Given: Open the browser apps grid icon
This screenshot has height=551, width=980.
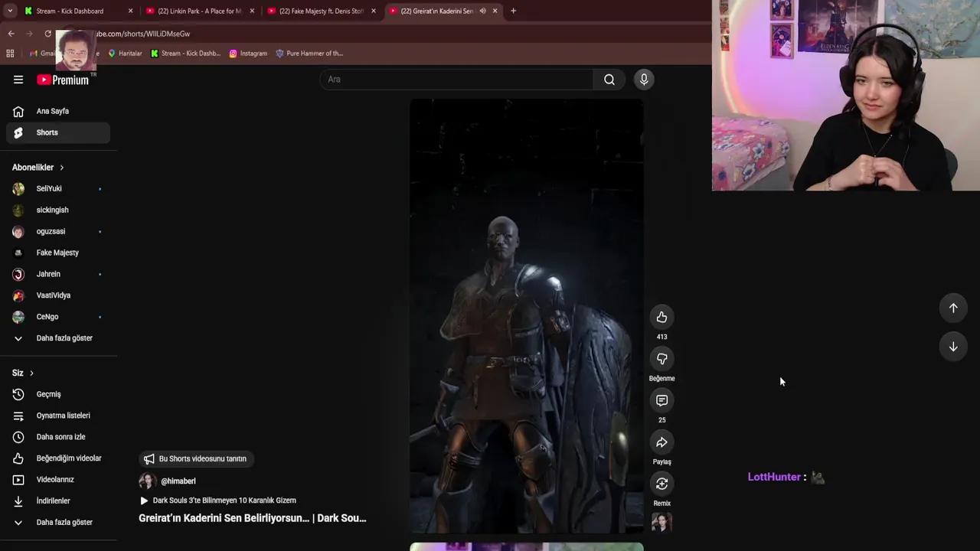Looking at the screenshot, I should (x=10, y=54).
